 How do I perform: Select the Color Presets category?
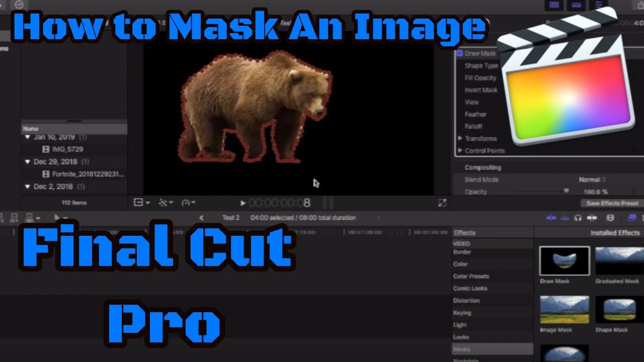pyautogui.click(x=471, y=276)
